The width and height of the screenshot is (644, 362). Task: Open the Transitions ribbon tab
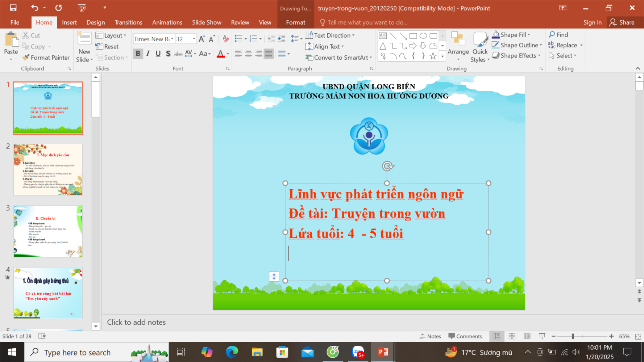[x=128, y=22]
